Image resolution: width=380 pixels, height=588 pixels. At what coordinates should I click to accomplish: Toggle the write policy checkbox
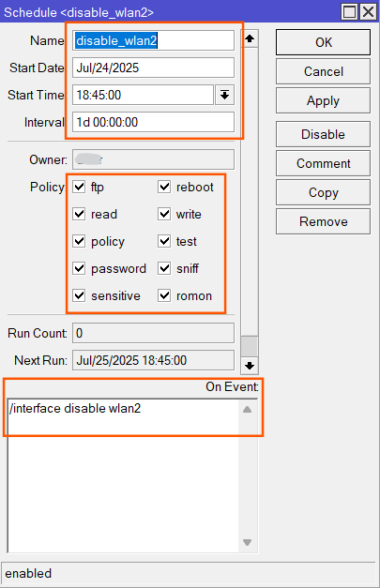[164, 214]
